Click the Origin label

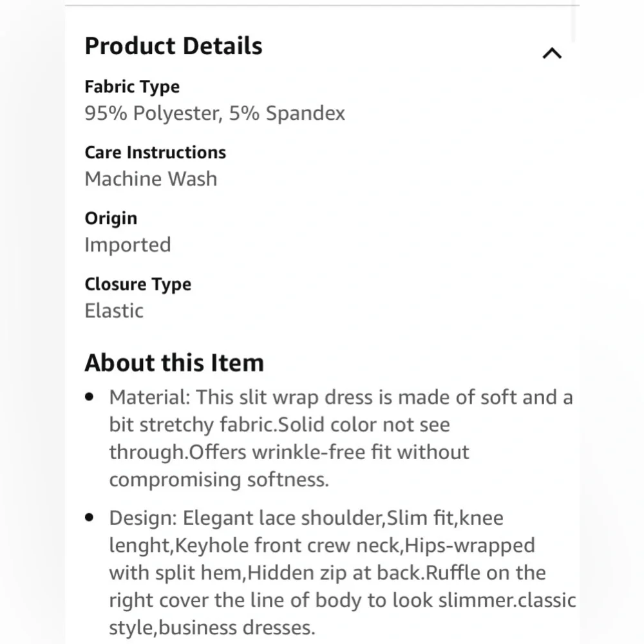tap(111, 218)
